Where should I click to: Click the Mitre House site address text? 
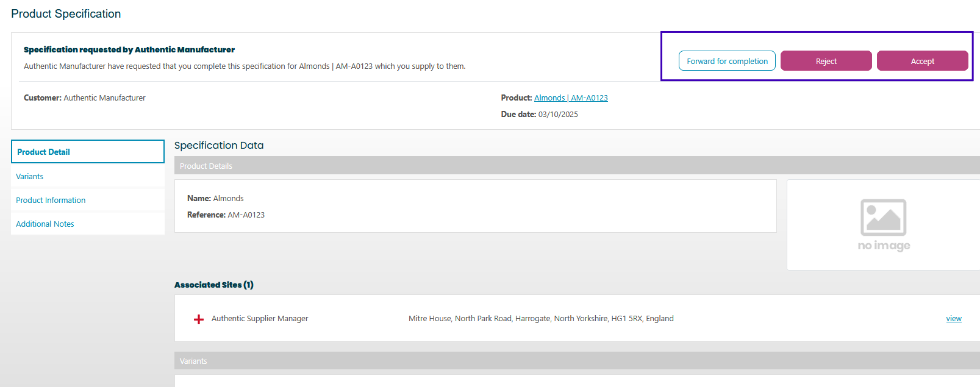pyautogui.click(x=541, y=319)
